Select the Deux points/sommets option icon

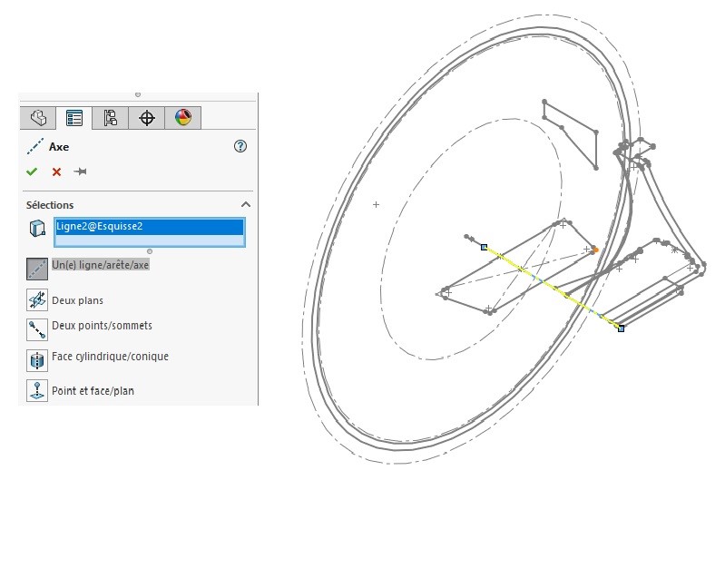37,328
